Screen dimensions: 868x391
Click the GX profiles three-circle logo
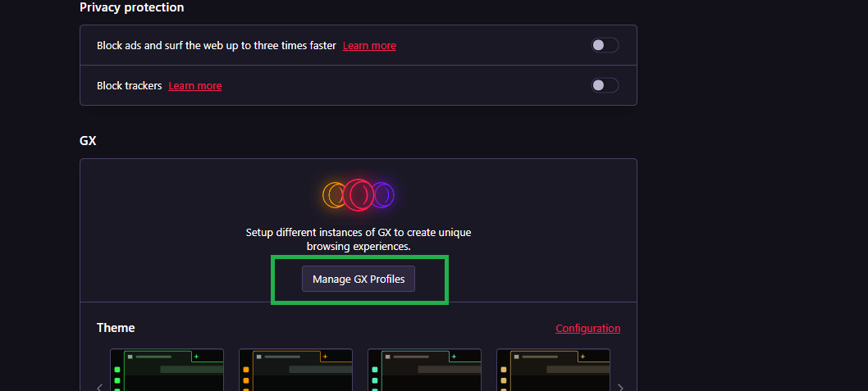pos(359,195)
